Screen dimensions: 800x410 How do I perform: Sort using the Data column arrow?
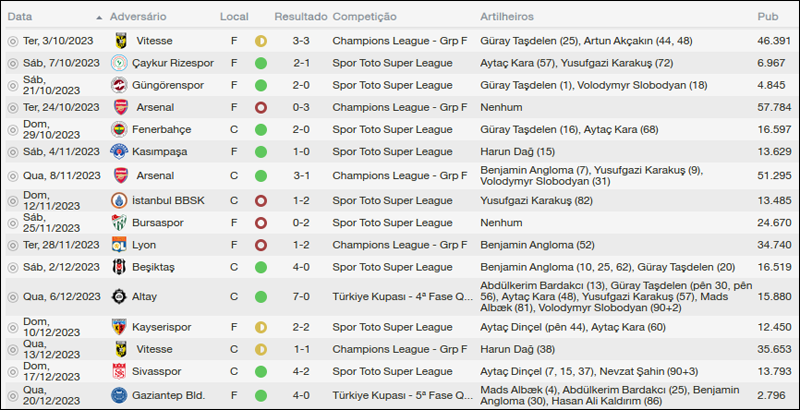coord(99,18)
